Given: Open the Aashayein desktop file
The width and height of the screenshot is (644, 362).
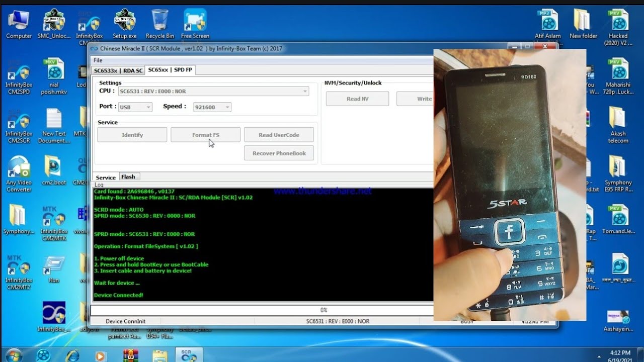Looking at the screenshot, I should [x=618, y=321].
